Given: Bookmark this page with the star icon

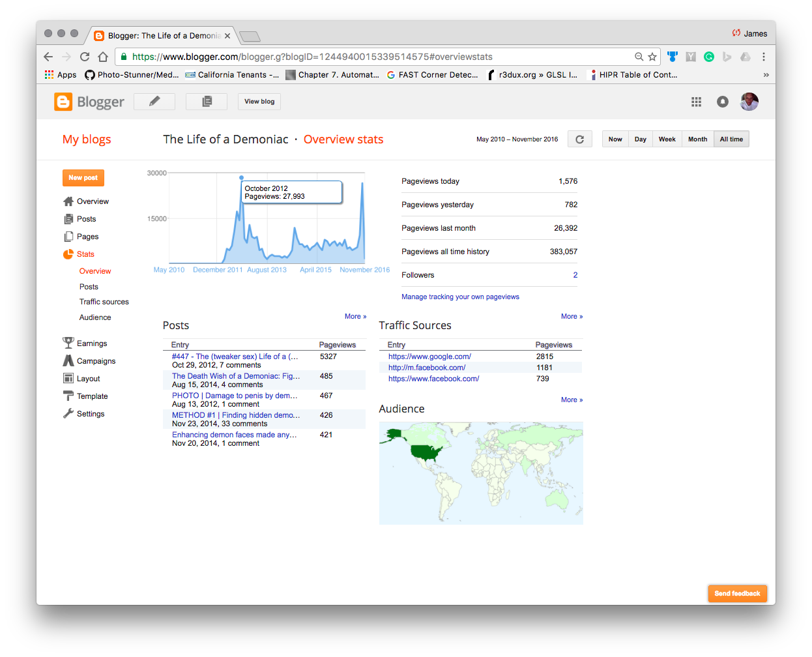Looking at the screenshot, I should (652, 57).
